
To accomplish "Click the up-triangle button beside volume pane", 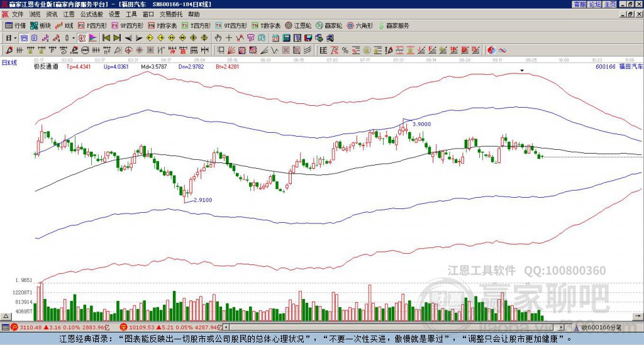I will pos(6,316).
